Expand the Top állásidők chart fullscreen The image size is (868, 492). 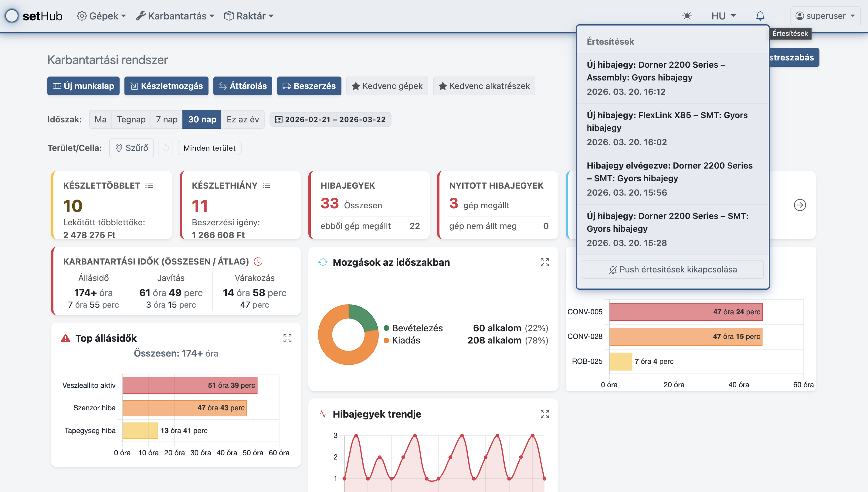287,338
